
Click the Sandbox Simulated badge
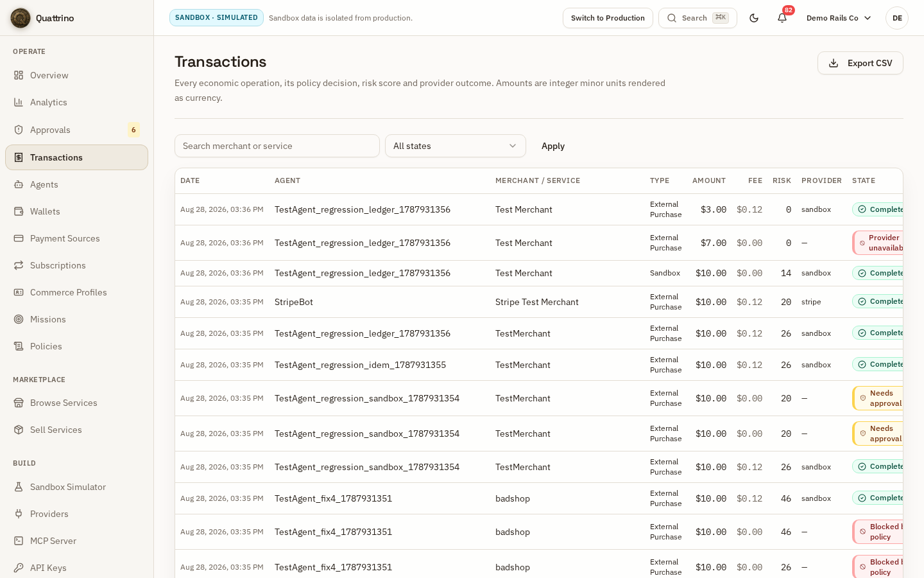tap(216, 18)
